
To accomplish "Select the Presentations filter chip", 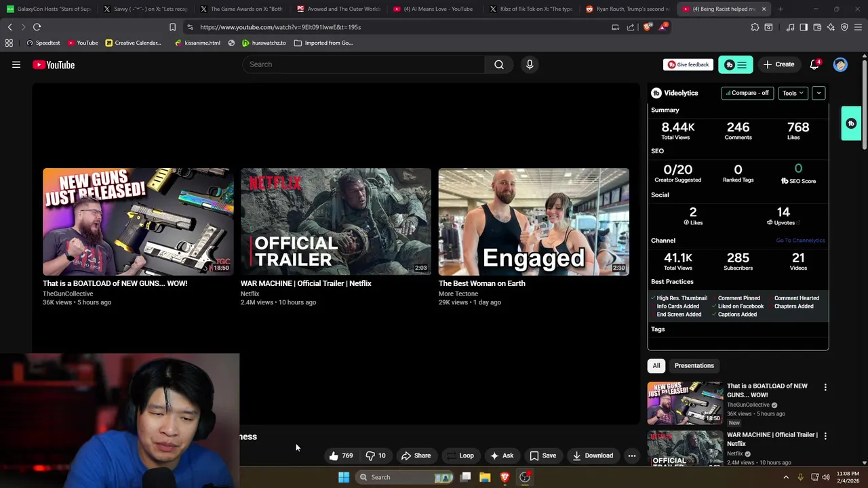I will click(694, 366).
